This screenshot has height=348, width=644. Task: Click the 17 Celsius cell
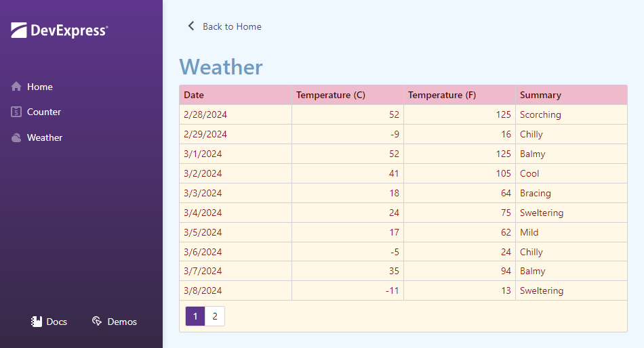[x=348, y=232]
